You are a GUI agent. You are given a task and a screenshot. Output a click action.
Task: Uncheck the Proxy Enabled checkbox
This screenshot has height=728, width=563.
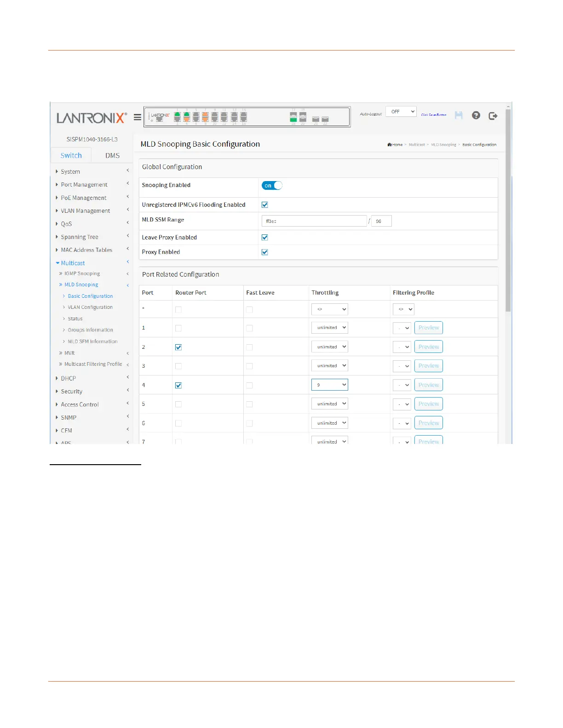pyautogui.click(x=264, y=252)
